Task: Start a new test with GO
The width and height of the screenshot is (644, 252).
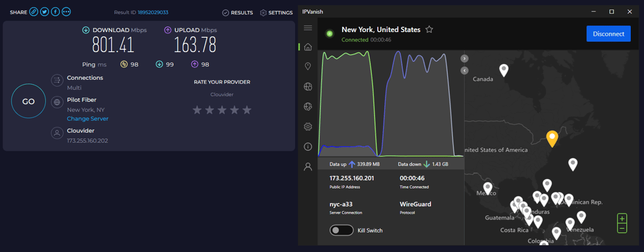Action: (28, 101)
